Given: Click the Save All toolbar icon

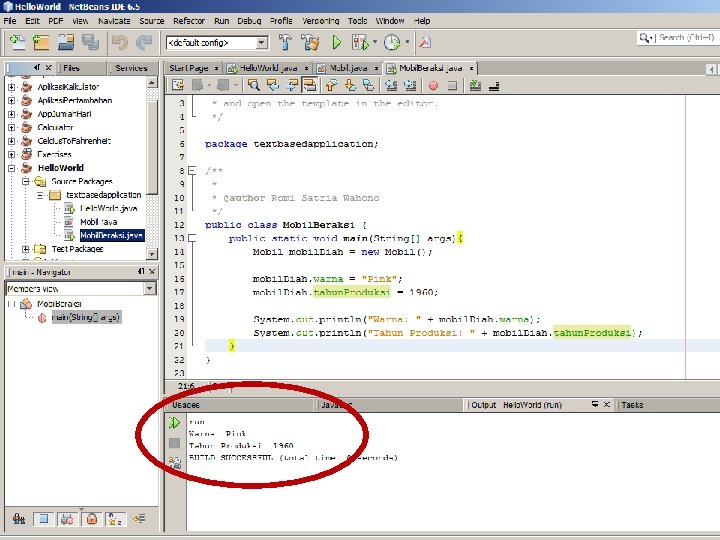Looking at the screenshot, I should pyautogui.click(x=90, y=43).
